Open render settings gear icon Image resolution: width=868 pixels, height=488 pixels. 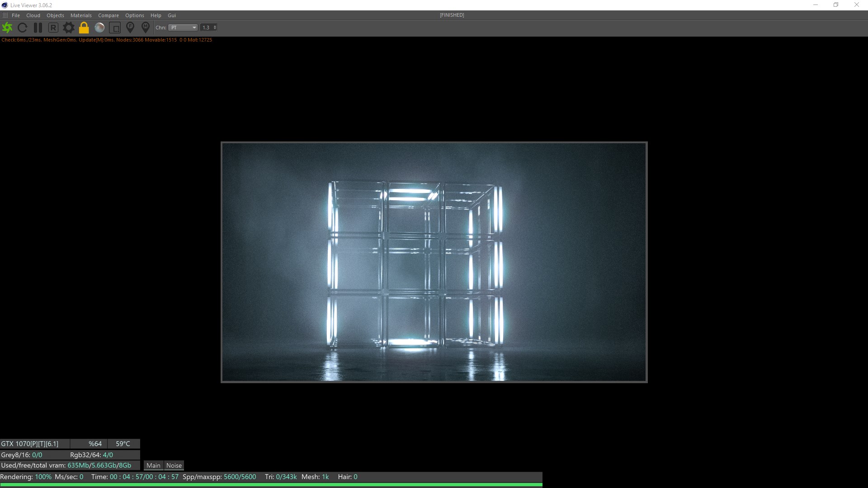(x=68, y=28)
